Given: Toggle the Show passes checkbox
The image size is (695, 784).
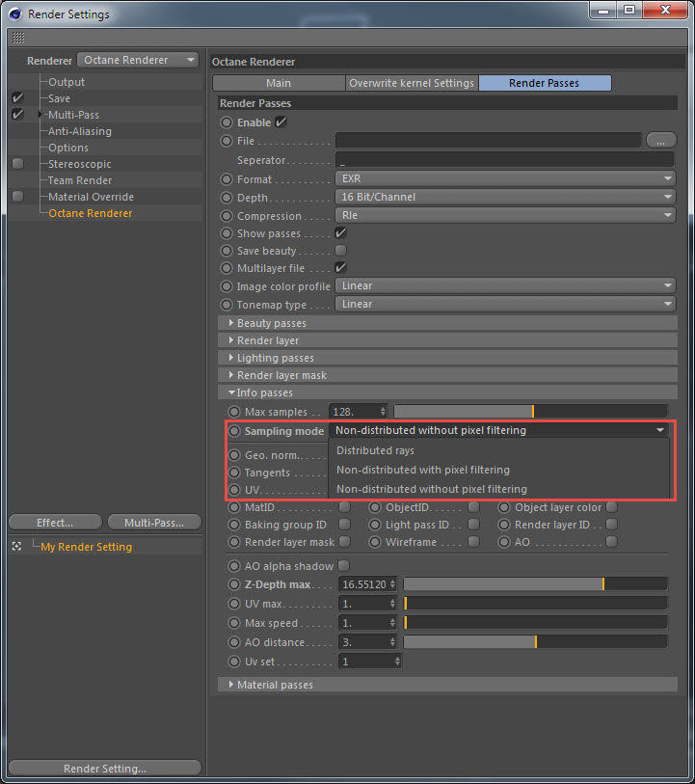Looking at the screenshot, I should click(x=341, y=233).
